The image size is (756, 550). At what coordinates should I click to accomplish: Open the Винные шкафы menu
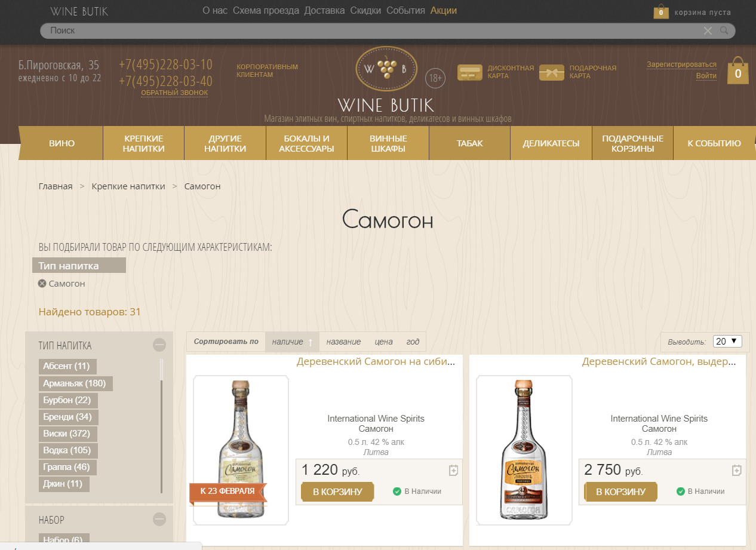point(388,143)
